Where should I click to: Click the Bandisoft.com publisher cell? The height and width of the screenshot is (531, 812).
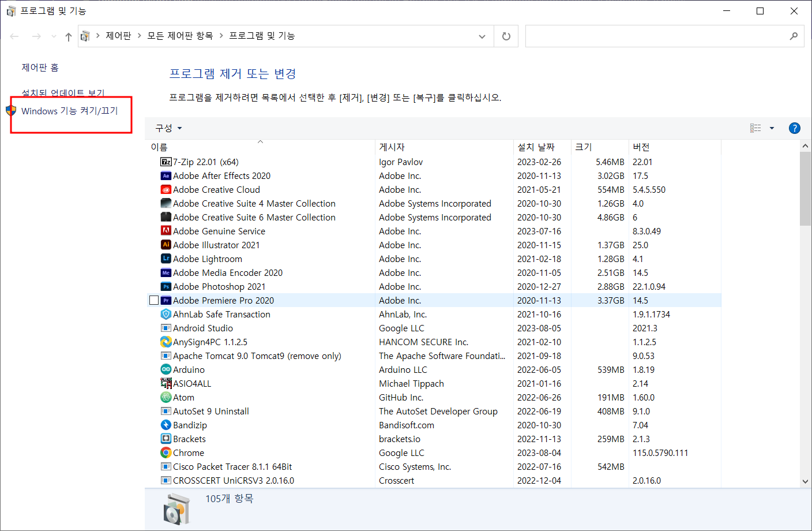(x=407, y=425)
